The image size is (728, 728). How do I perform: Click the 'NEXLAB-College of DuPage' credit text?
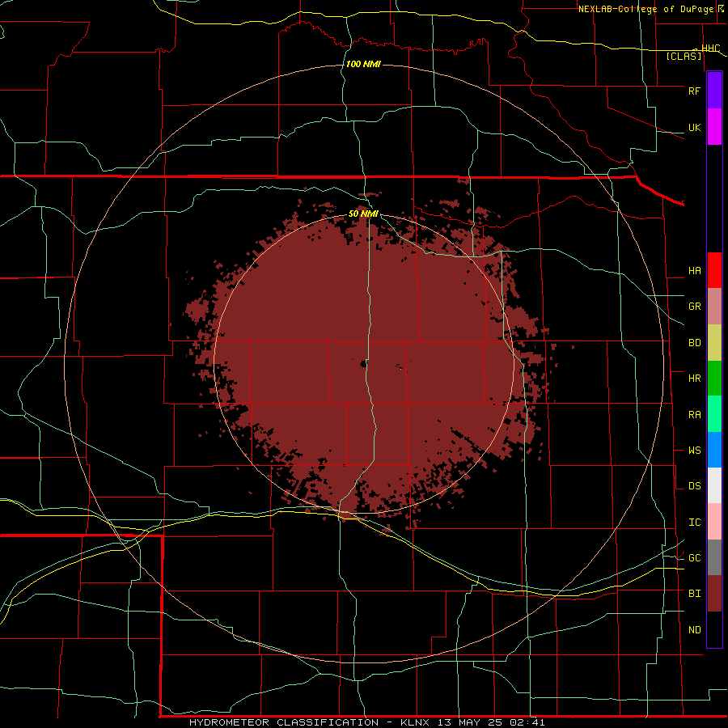647,9
